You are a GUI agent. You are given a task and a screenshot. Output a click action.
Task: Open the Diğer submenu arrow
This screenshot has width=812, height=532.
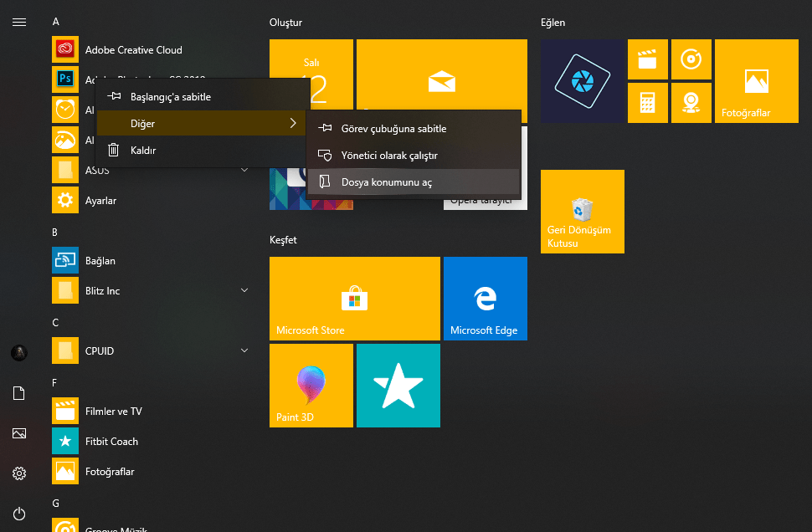click(x=293, y=123)
